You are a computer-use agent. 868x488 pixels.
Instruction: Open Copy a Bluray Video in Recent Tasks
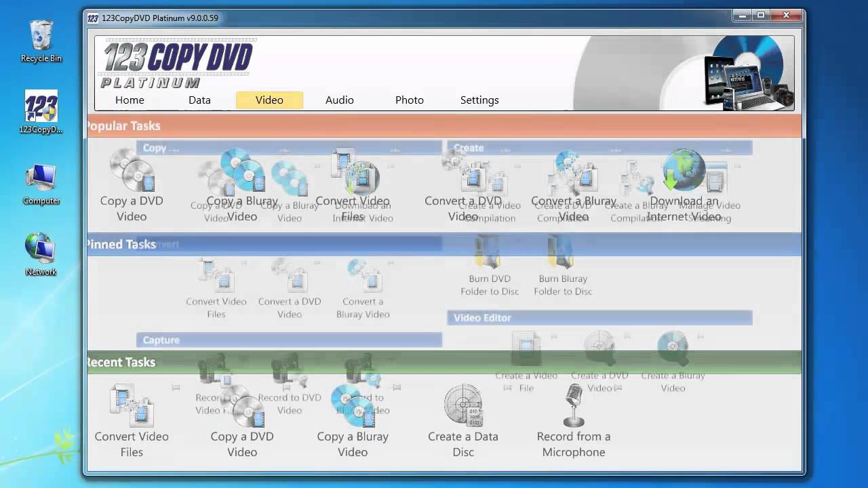point(353,422)
